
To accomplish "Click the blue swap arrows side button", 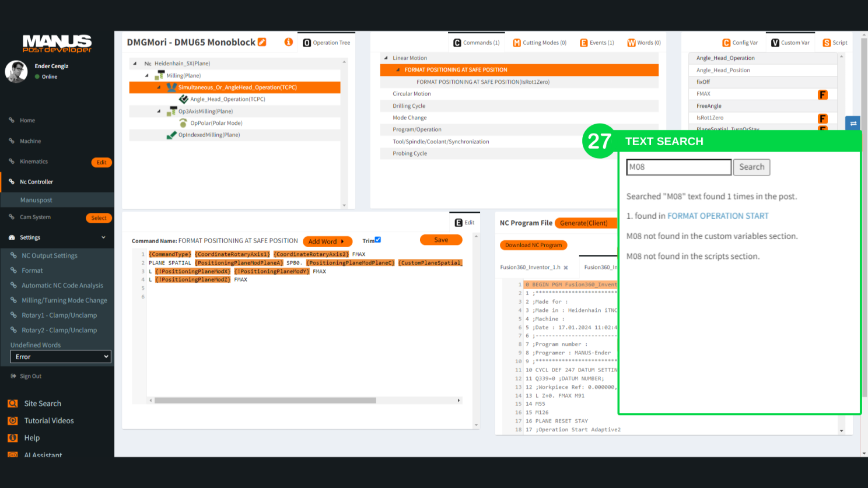I will (x=853, y=123).
